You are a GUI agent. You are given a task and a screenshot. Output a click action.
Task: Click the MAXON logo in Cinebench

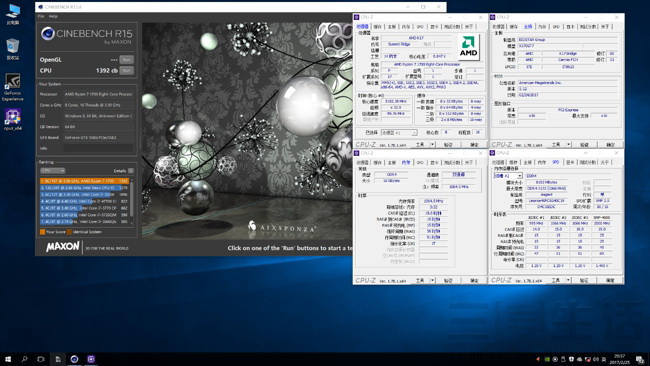[x=63, y=247]
